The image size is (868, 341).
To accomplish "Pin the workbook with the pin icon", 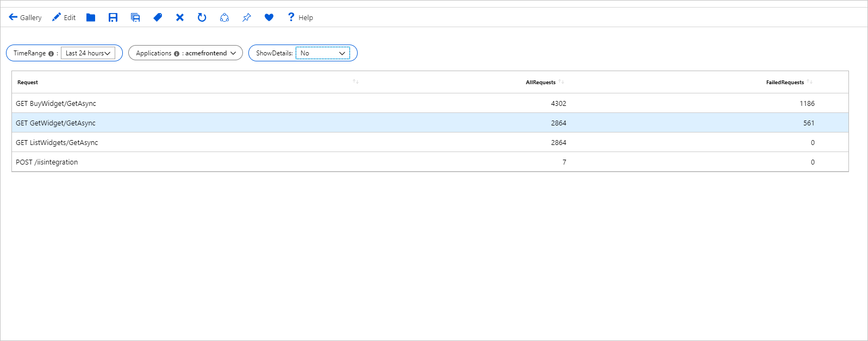I will [x=247, y=17].
